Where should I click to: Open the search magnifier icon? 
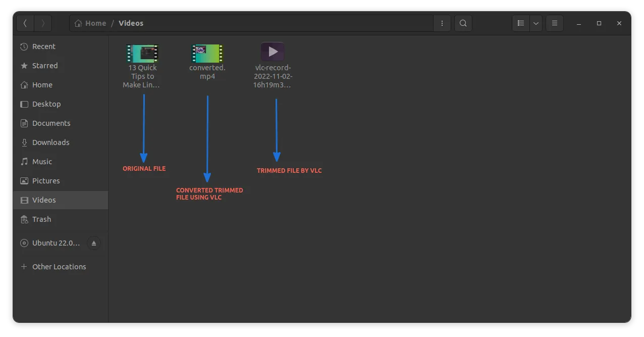coord(463,23)
